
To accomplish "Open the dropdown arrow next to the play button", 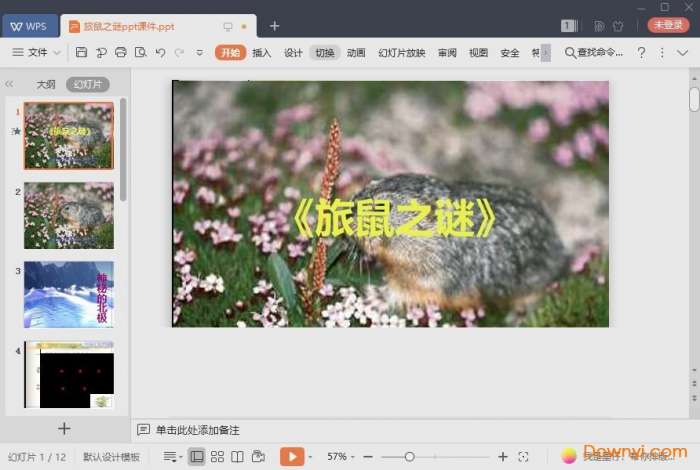I will 310,457.
